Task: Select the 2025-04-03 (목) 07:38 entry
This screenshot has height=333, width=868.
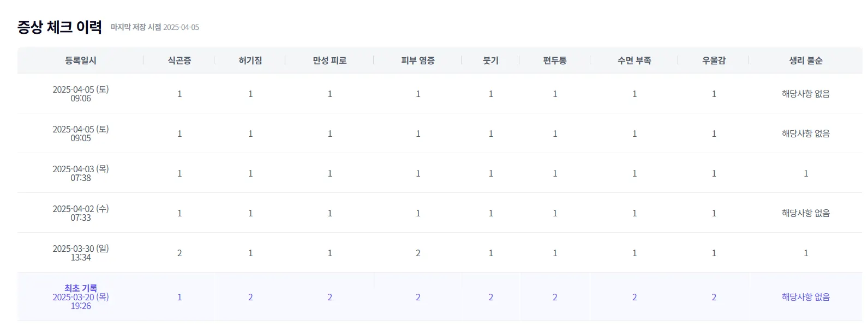Action: point(81,173)
